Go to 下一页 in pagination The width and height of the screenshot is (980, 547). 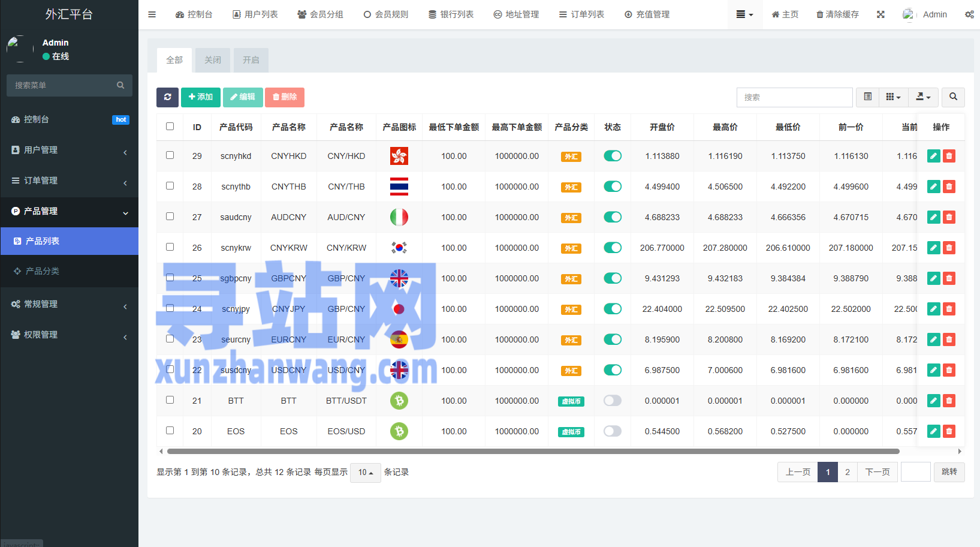click(877, 472)
